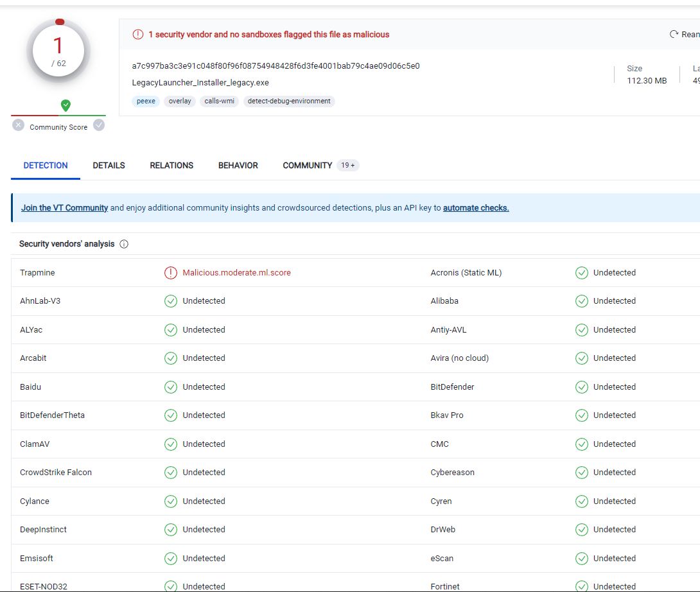Click the info icon beside Security vendors' analysis
Viewport: 700px width, 592px height.
click(x=124, y=244)
